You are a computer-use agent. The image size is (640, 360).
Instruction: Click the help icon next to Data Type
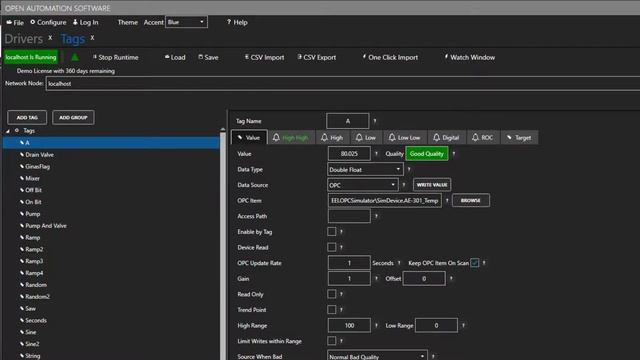pyautogui.click(x=409, y=169)
